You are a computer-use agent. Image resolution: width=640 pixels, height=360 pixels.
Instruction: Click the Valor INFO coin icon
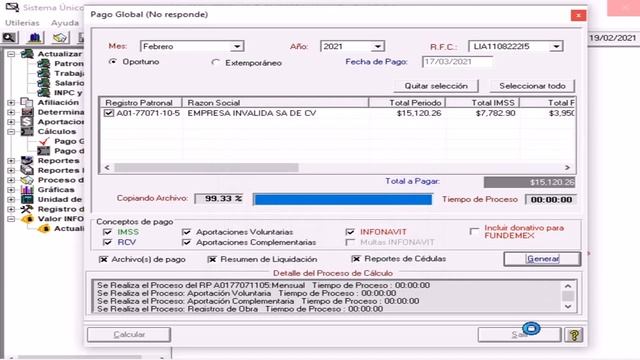(27, 219)
